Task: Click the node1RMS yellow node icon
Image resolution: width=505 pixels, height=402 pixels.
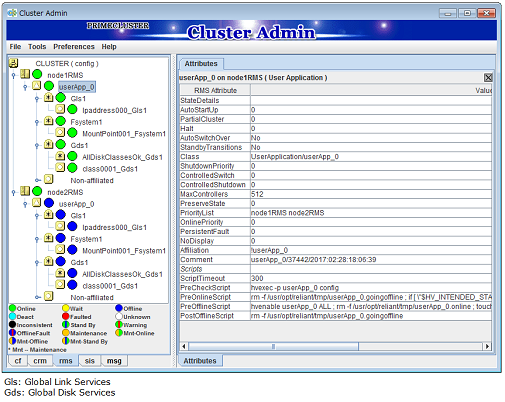Action: (x=25, y=74)
